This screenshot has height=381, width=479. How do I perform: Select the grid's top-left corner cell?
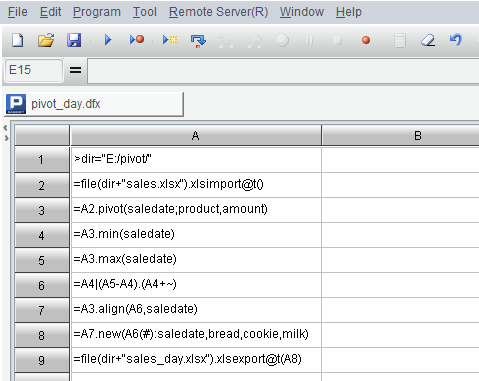tap(42, 135)
